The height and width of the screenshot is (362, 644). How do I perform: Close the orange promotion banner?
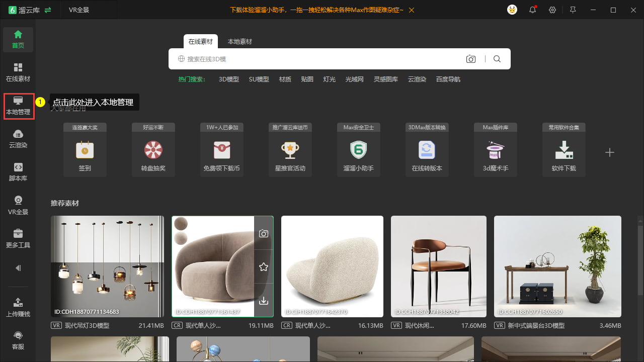pos(412,10)
